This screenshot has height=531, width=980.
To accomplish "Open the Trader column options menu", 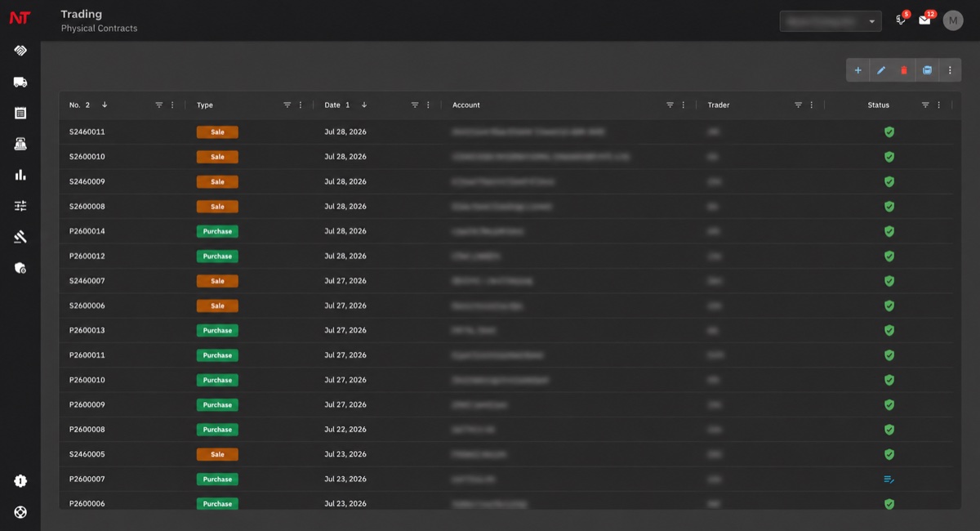I will pyautogui.click(x=812, y=105).
